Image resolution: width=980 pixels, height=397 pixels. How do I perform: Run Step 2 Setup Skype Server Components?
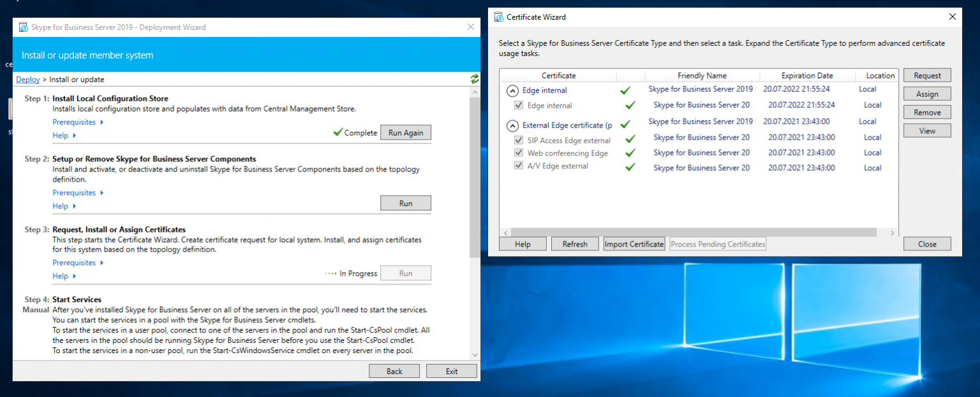[x=406, y=203]
